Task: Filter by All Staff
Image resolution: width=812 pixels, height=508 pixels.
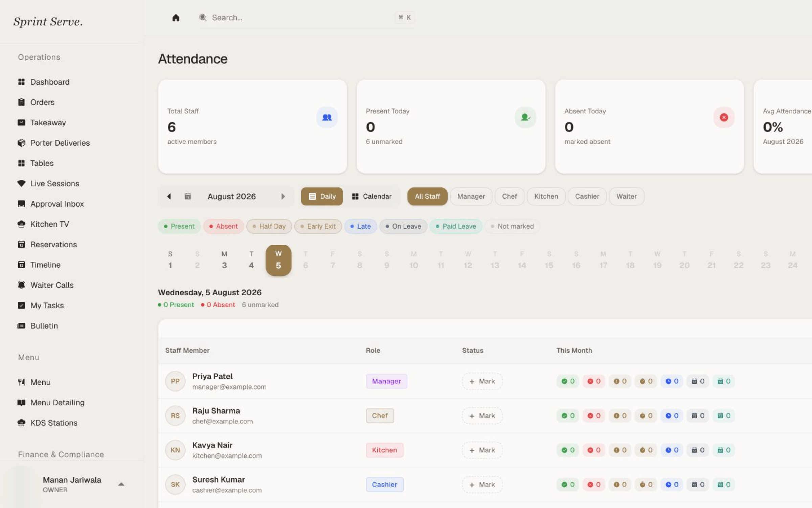Action: coord(427,196)
